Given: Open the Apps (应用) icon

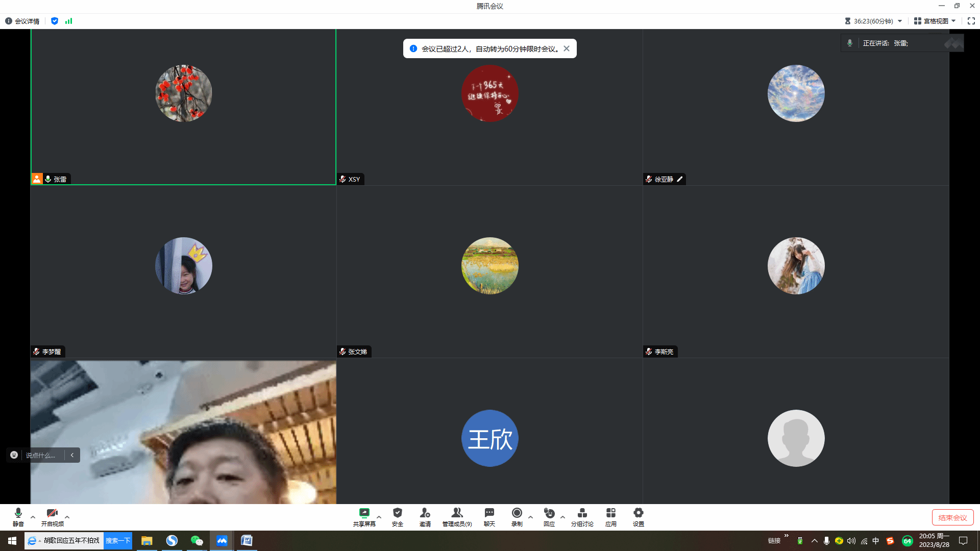Looking at the screenshot, I should [610, 513].
